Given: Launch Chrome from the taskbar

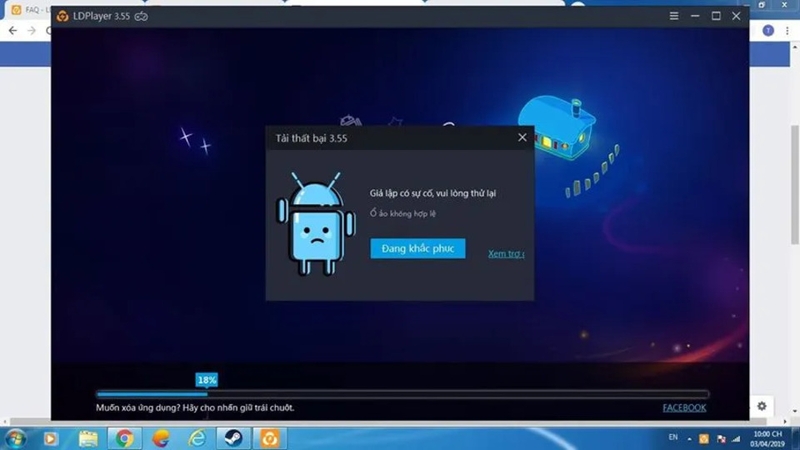Looking at the screenshot, I should tap(124, 438).
